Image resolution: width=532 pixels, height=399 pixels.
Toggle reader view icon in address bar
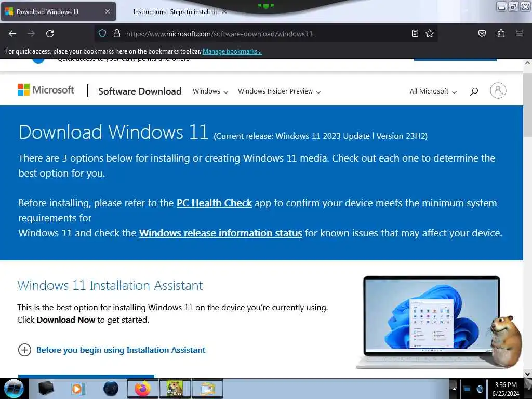click(415, 33)
